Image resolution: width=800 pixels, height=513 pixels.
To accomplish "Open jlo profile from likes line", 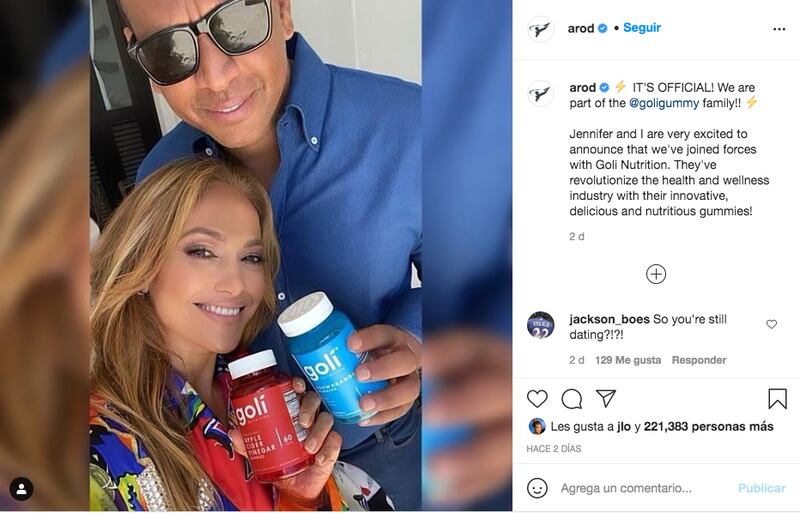I will (x=623, y=426).
